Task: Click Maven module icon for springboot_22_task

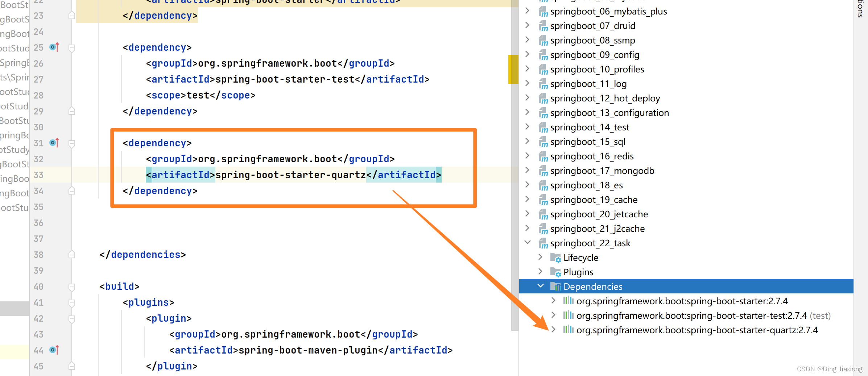Action: [x=543, y=243]
